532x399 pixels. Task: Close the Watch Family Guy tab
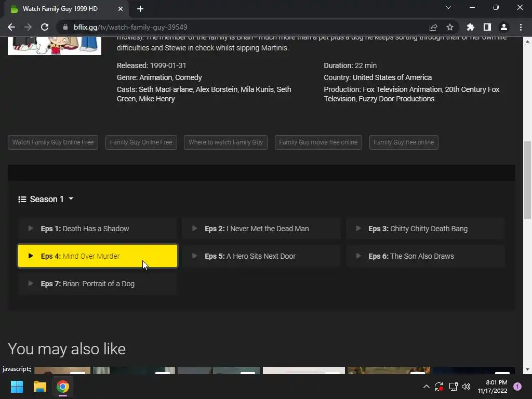tap(121, 9)
